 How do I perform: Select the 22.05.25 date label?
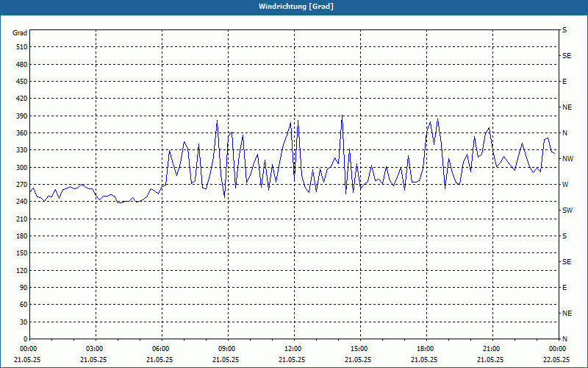pos(556,359)
